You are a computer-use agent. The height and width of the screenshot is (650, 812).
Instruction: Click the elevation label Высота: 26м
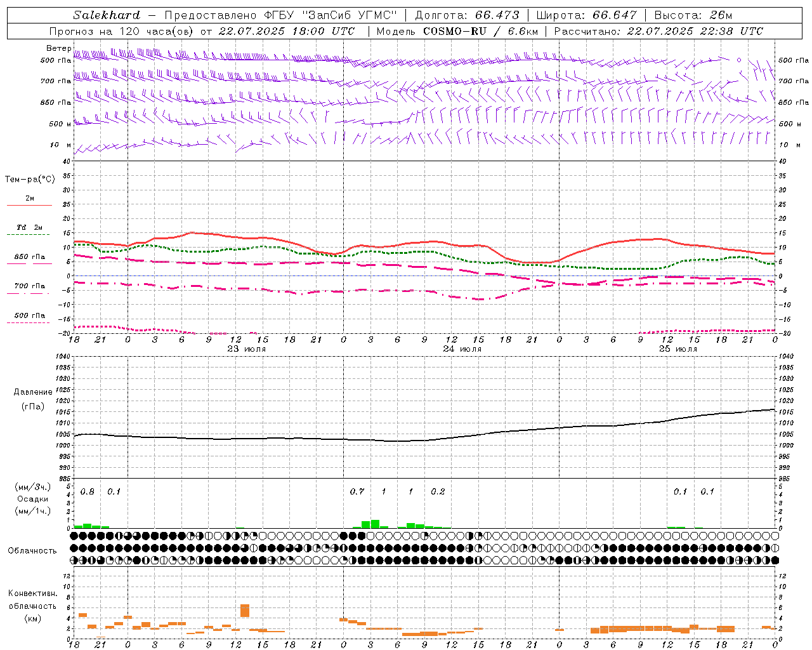[x=693, y=15]
